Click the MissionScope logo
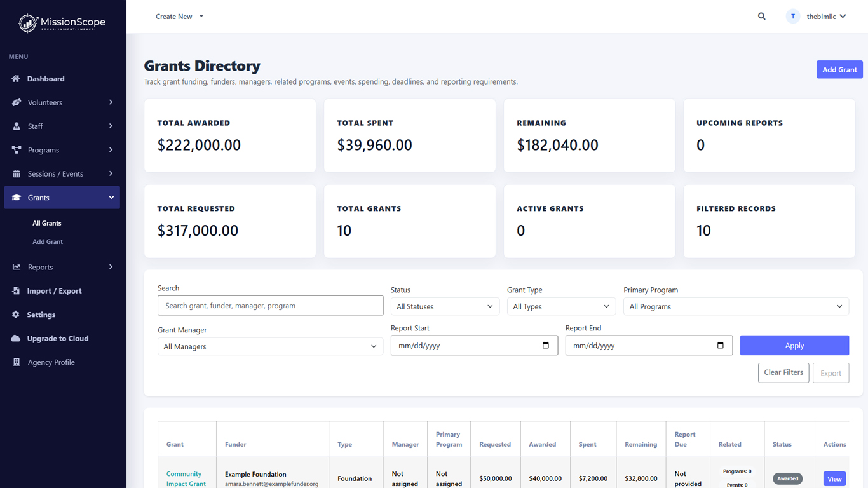868x488 pixels. 62,23
